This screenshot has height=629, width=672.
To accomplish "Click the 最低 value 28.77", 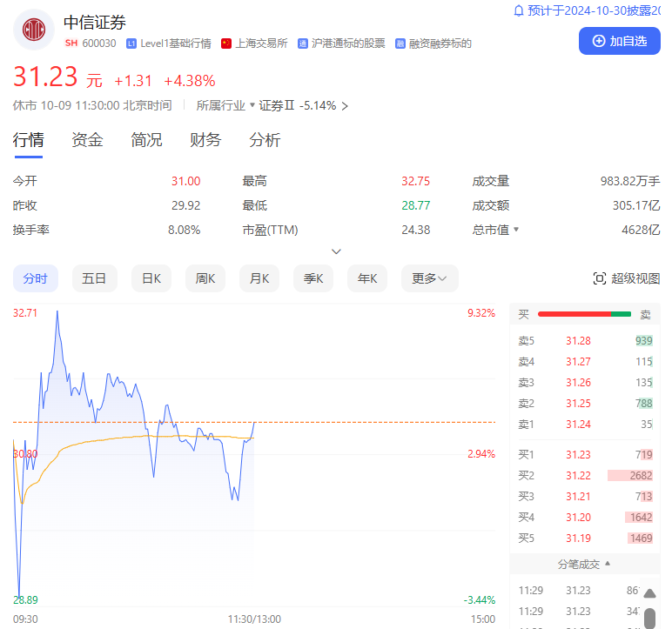I will tap(416, 205).
